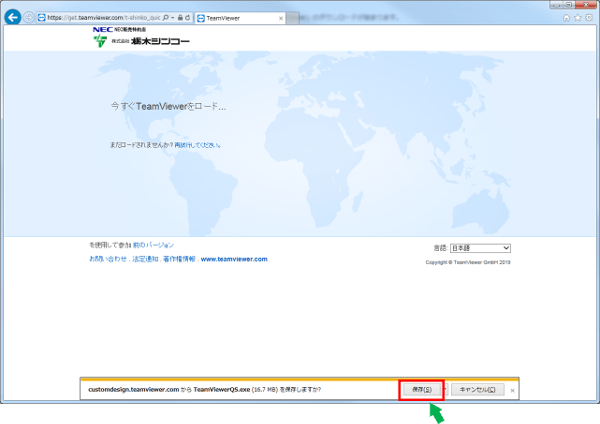Click the search magnifier icon in address bar

point(166,18)
